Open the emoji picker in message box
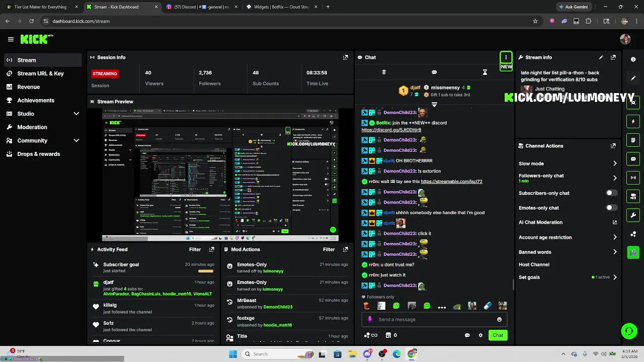644x362 pixels. pyautogui.click(x=499, y=319)
